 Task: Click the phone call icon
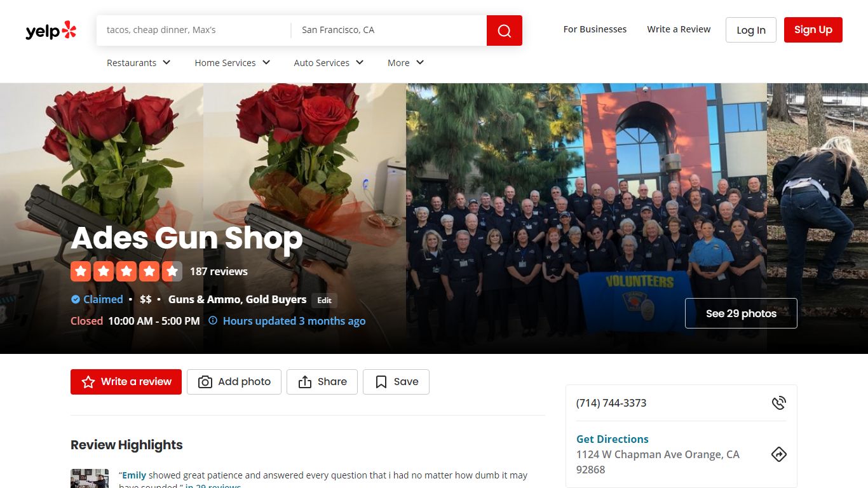[x=779, y=403]
